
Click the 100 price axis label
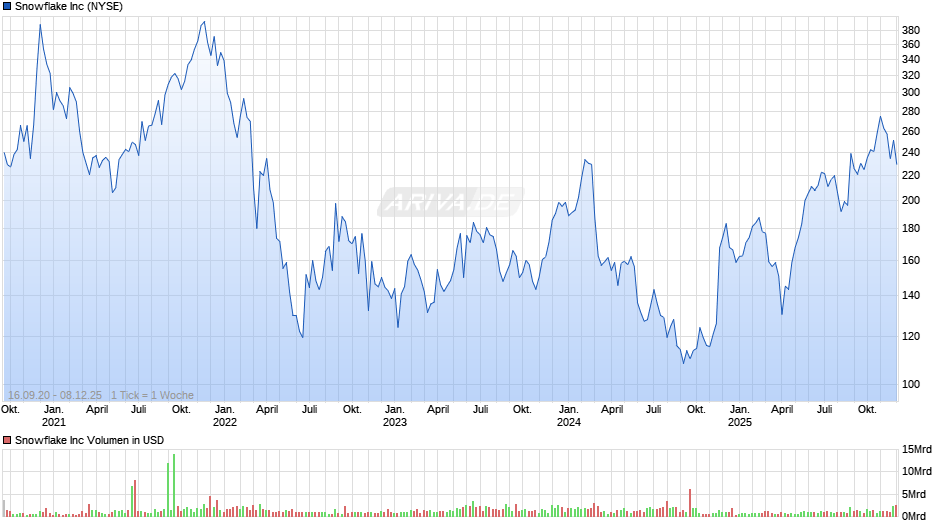(911, 384)
